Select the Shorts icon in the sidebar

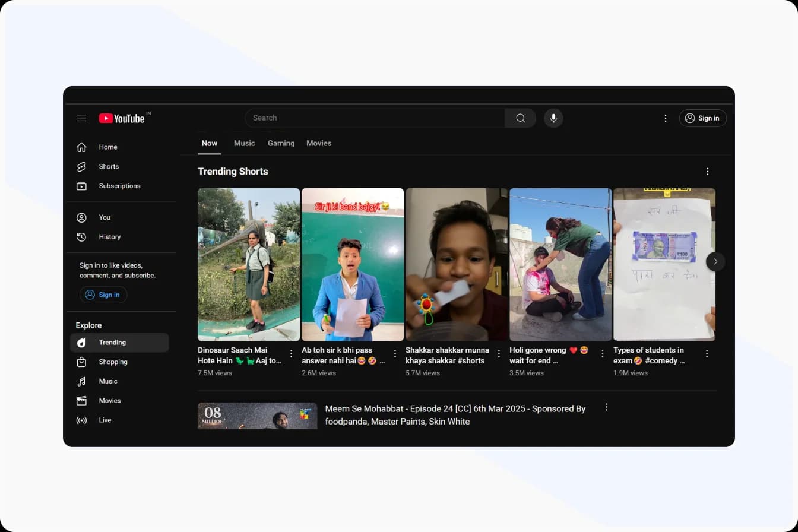coord(81,166)
